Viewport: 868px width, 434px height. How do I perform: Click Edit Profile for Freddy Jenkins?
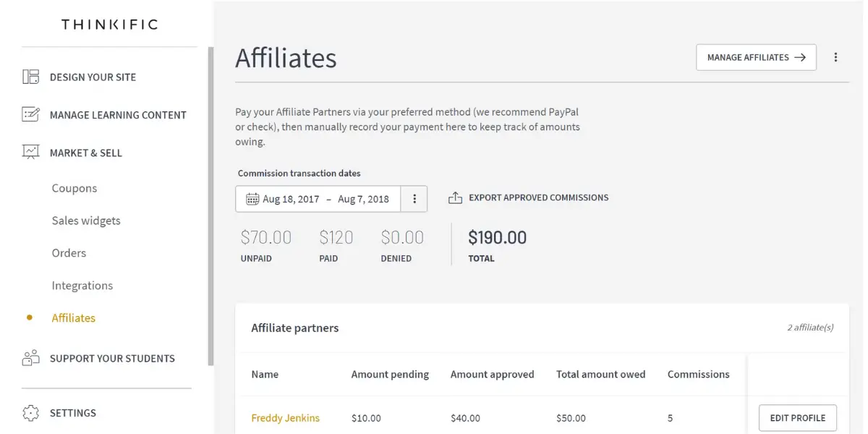coord(797,417)
